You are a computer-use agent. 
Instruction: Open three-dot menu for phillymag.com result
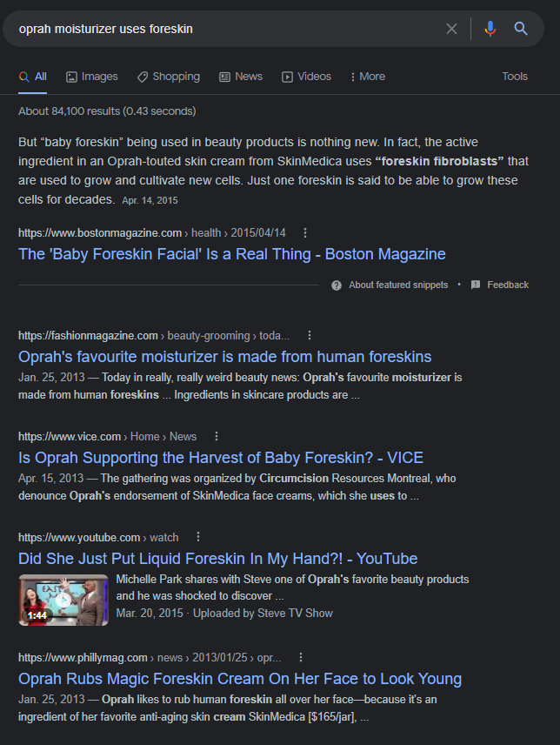click(x=300, y=657)
